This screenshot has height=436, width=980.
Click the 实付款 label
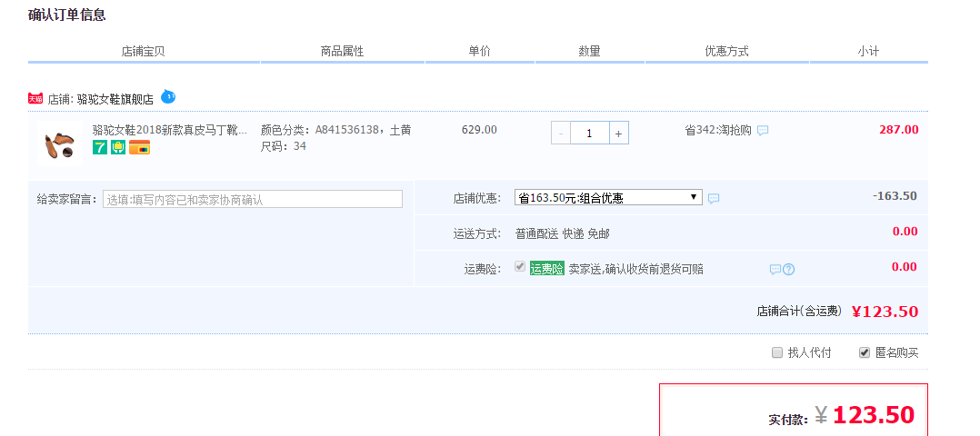point(789,419)
